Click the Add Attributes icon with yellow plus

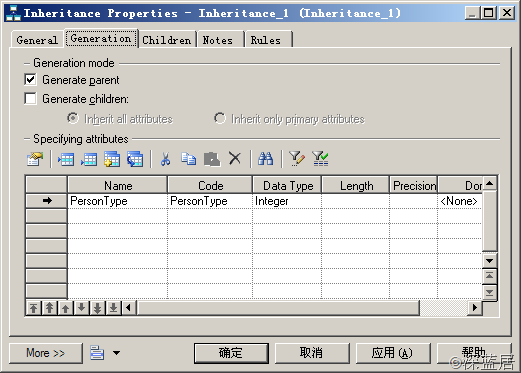(x=112, y=159)
